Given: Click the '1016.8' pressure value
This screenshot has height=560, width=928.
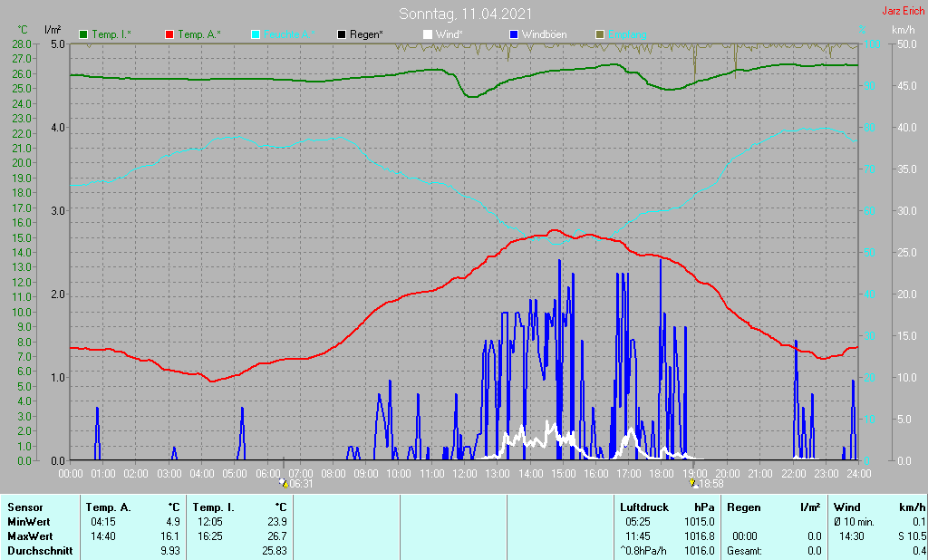Looking at the screenshot, I should point(701,536).
